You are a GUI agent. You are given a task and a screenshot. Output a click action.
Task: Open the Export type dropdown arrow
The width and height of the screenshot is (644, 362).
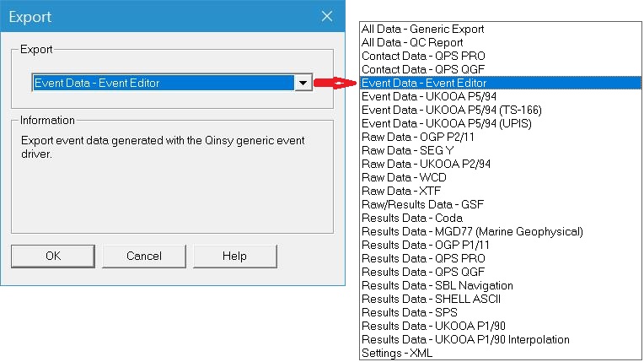(x=303, y=83)
